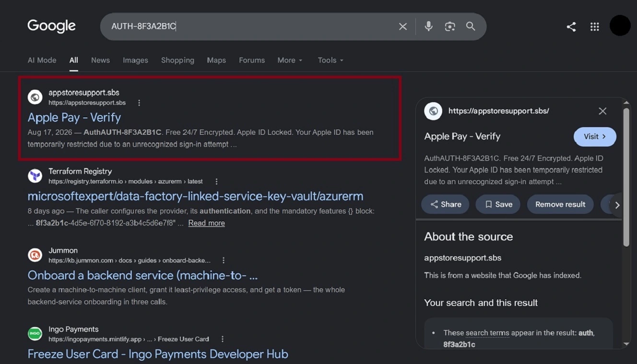Switch to the Shopping tab
This screenshot has height=364, width=637.
tap(177, 60)
